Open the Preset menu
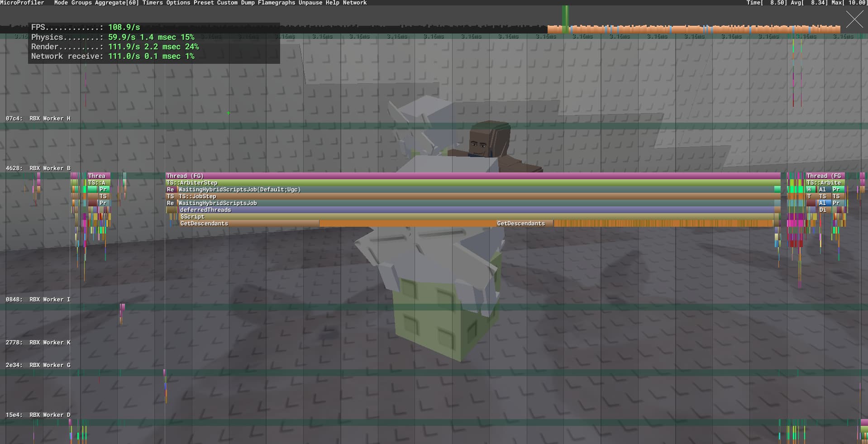868x444 pixels. click(204, 3)
